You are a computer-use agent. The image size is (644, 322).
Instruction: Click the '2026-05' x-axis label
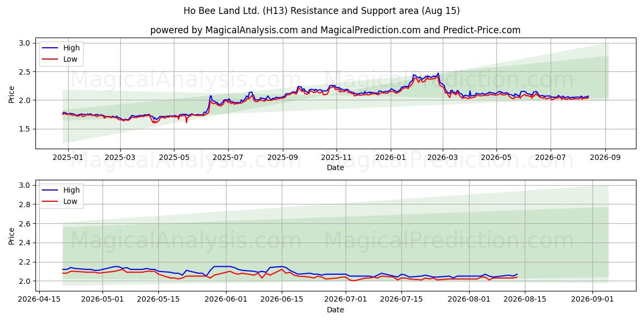(x=496, y=157)
